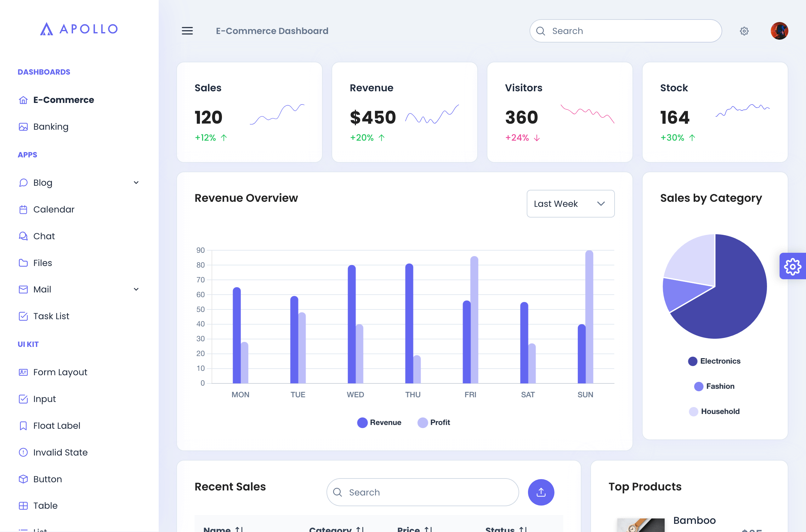Click the hamburger menu icon

coord(187,31)
